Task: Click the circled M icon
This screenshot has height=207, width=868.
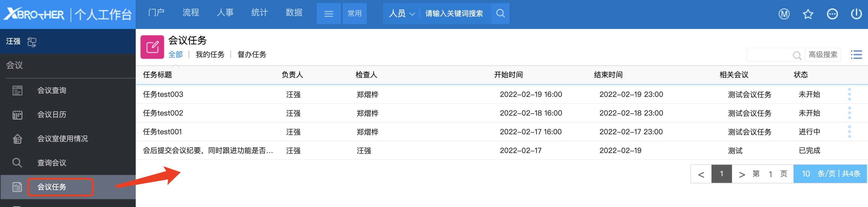Action: pos(784,14)
